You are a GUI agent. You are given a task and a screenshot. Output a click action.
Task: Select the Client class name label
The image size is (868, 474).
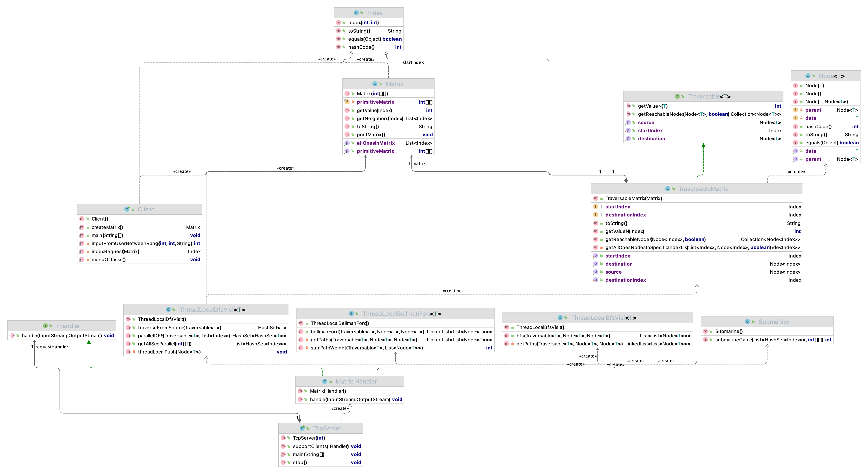point(146,209)
